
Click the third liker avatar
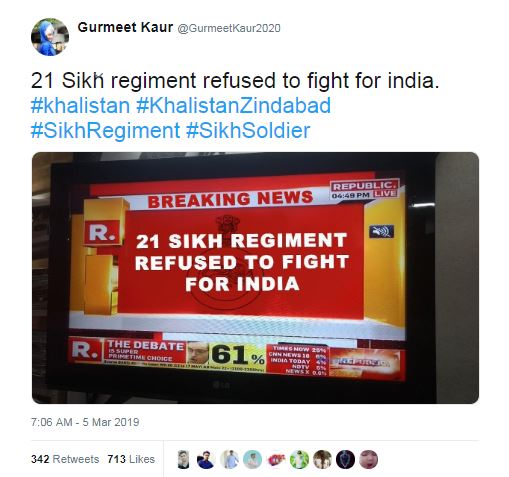click(229, 459)
